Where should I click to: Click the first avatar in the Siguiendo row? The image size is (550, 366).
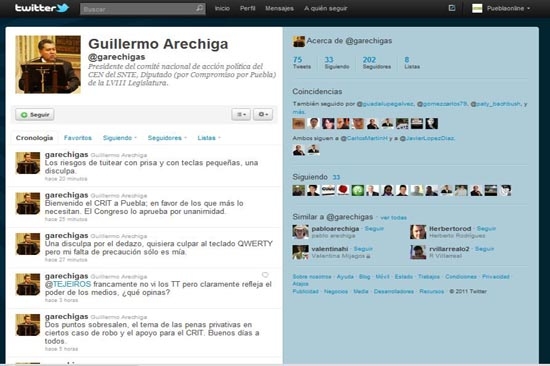point(299,190)
